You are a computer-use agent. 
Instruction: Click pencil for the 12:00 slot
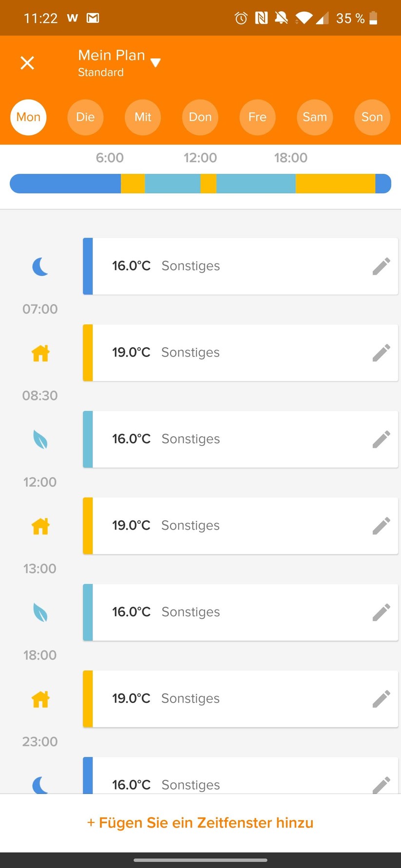coord(381,526)
